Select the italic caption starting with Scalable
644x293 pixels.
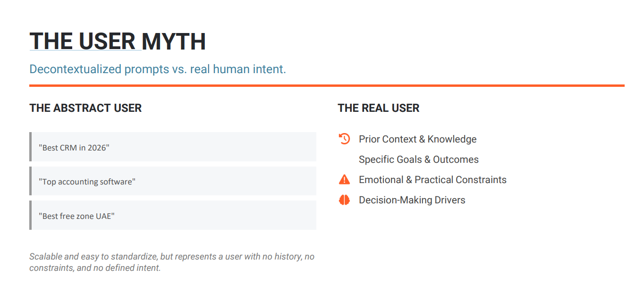(172, 262)
